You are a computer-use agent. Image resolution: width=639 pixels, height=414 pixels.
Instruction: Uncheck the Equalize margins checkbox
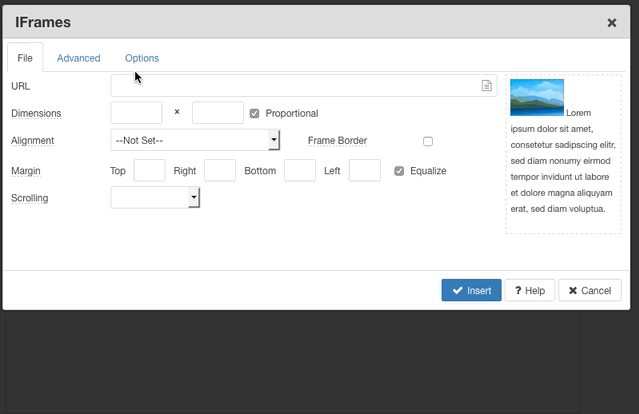click(399, 171)
